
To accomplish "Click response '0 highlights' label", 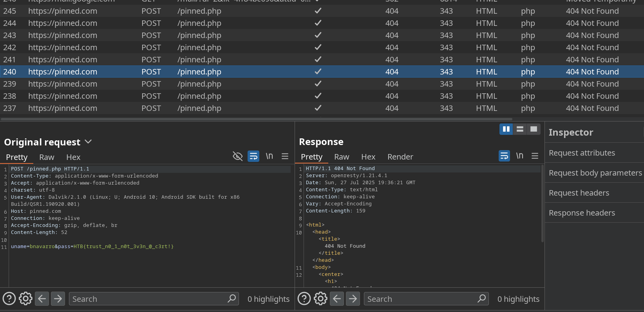I will pos(518,299).
